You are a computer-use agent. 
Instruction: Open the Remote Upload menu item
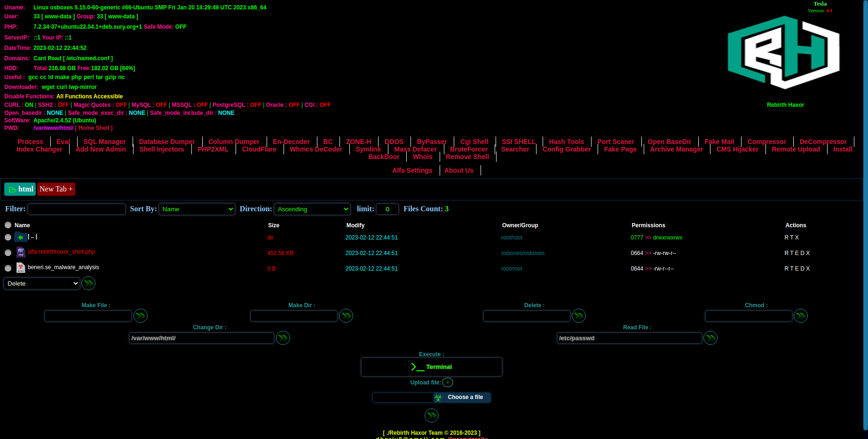click(x=796, y=149)
